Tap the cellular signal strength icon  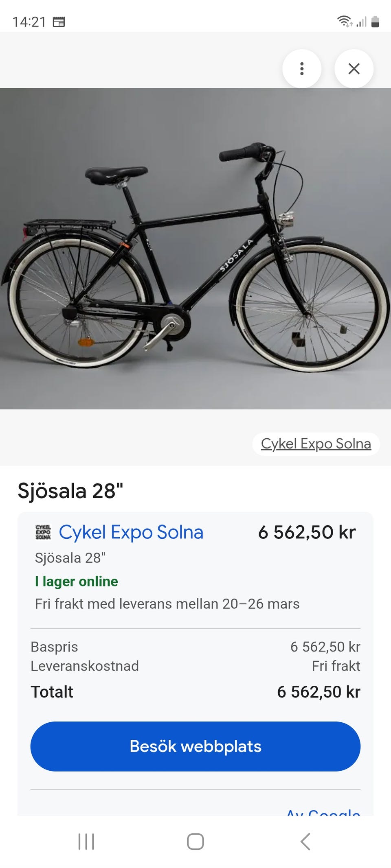coord(361,22)
